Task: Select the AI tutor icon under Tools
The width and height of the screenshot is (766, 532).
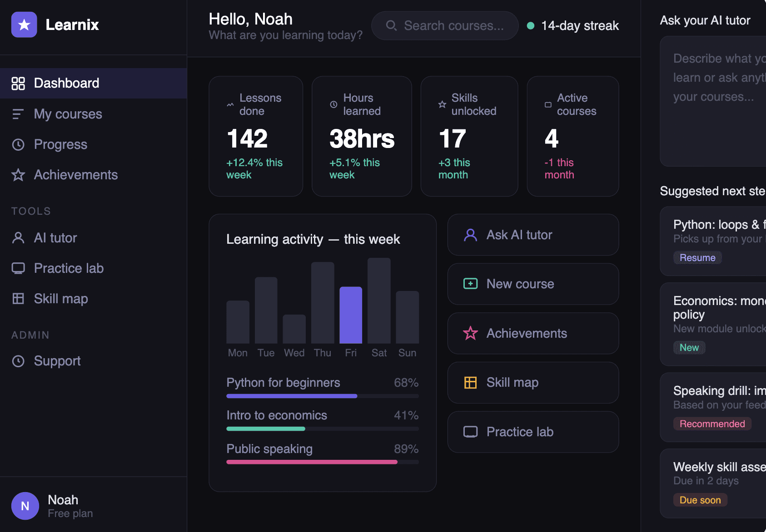Action: [18, 238]
